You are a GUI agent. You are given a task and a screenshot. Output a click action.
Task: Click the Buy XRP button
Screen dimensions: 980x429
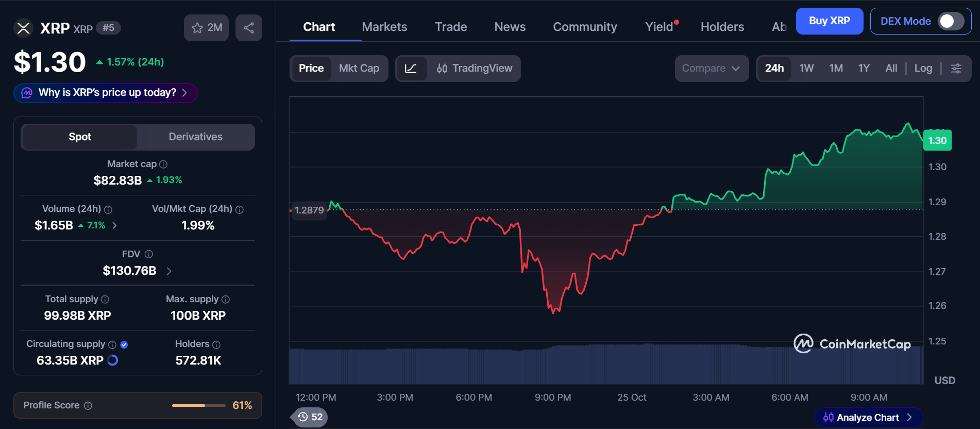coord(830,21)
